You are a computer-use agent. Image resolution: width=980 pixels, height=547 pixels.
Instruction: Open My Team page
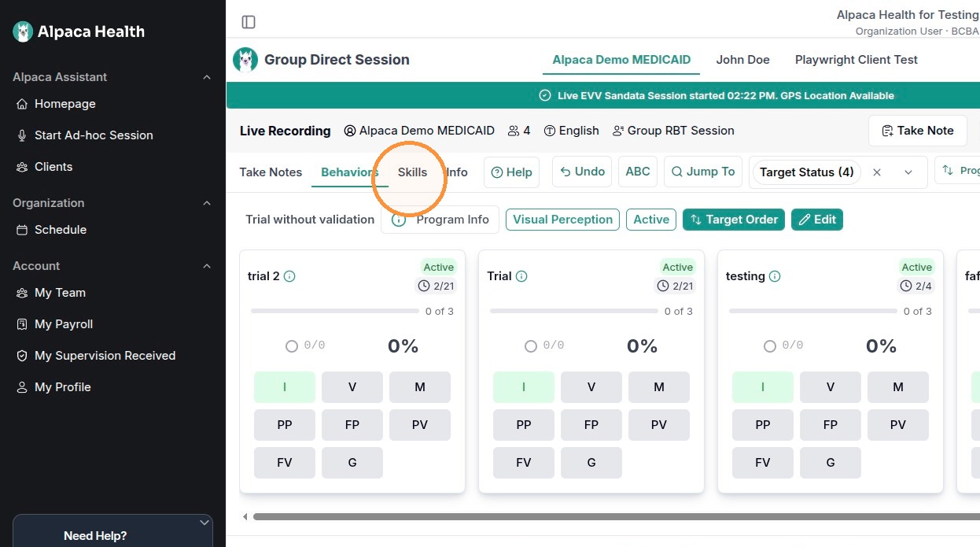click(60, 293)
